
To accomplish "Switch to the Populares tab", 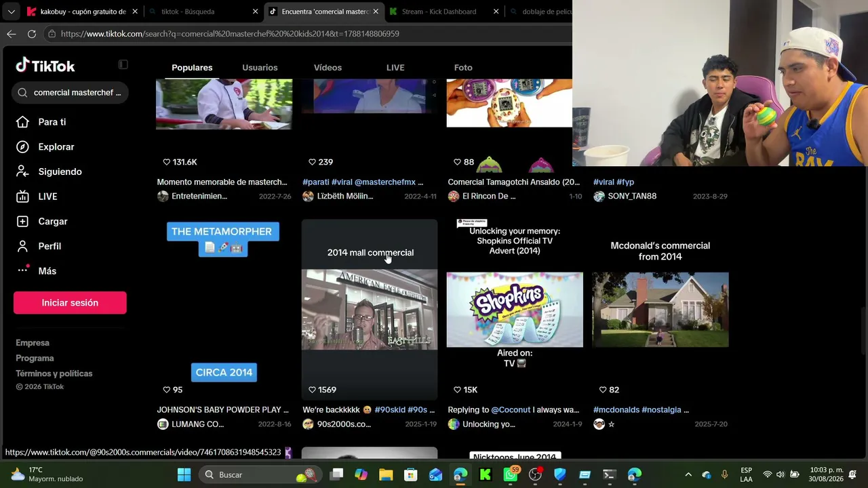I will (x=192, y=68).
